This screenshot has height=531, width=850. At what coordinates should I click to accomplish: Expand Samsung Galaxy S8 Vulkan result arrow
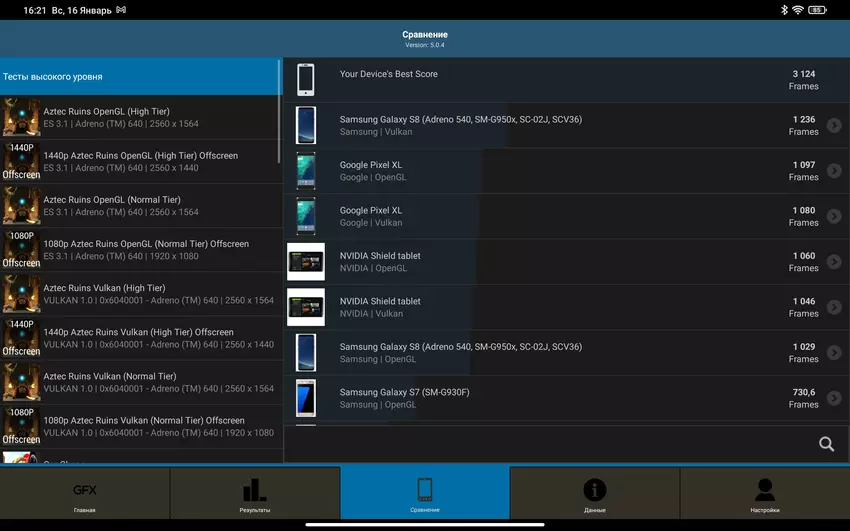pos(834,125)
